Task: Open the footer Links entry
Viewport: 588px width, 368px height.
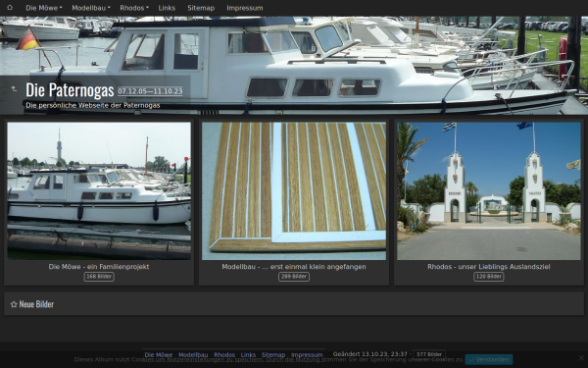Action: coord(248,355)
